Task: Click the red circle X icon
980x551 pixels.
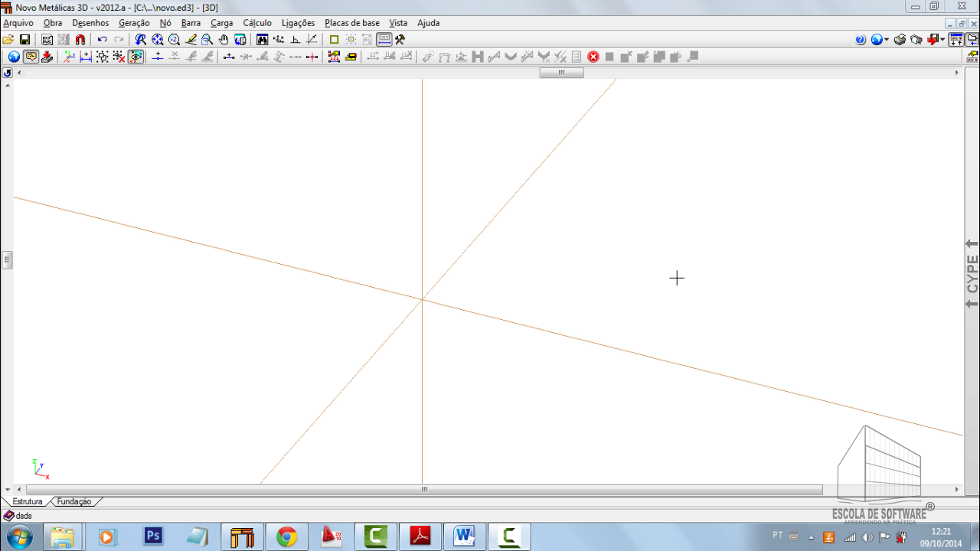Action: point(593,57)
